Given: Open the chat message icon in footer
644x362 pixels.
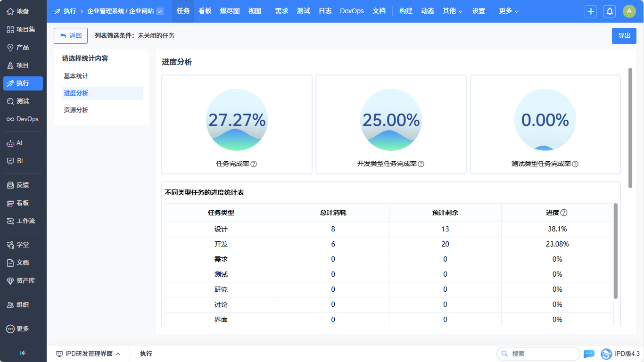Looking at the screenshot, I should [589, 354].
